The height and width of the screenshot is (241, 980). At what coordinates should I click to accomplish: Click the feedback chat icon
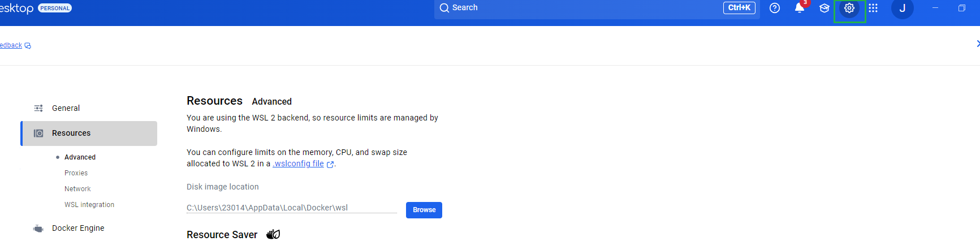click(28, 46)
